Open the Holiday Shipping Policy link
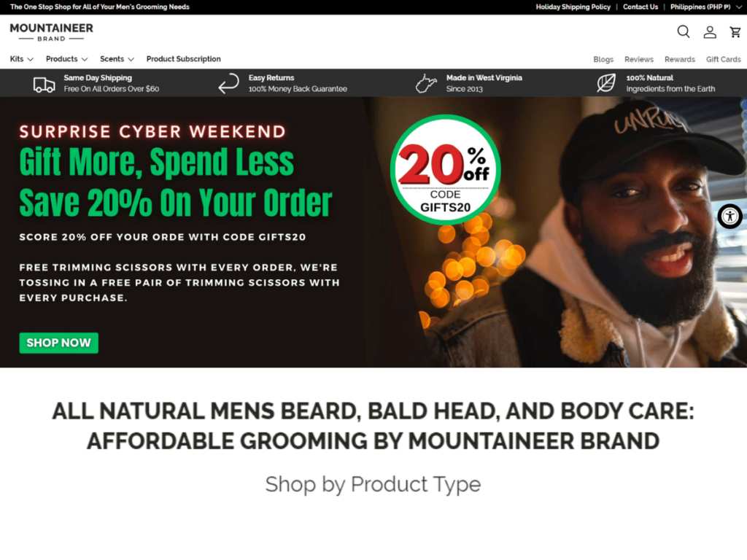 click(573, 7)
